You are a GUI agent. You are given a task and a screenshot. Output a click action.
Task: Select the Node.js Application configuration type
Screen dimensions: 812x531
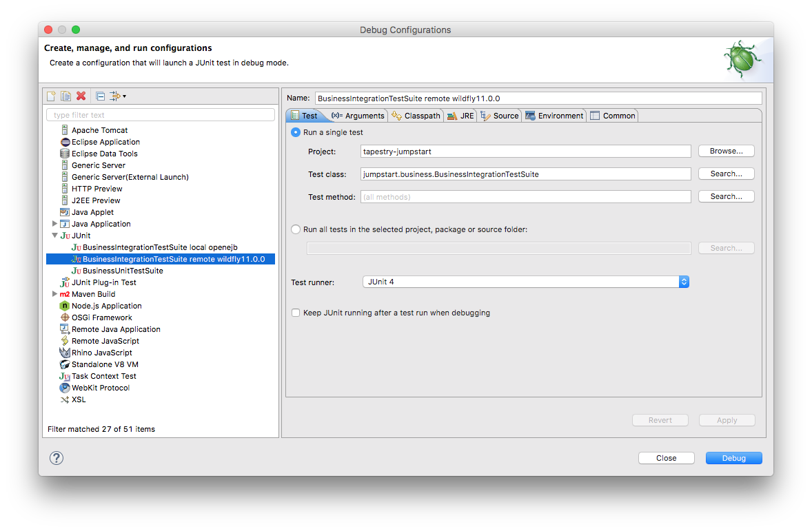coord(106,306)
